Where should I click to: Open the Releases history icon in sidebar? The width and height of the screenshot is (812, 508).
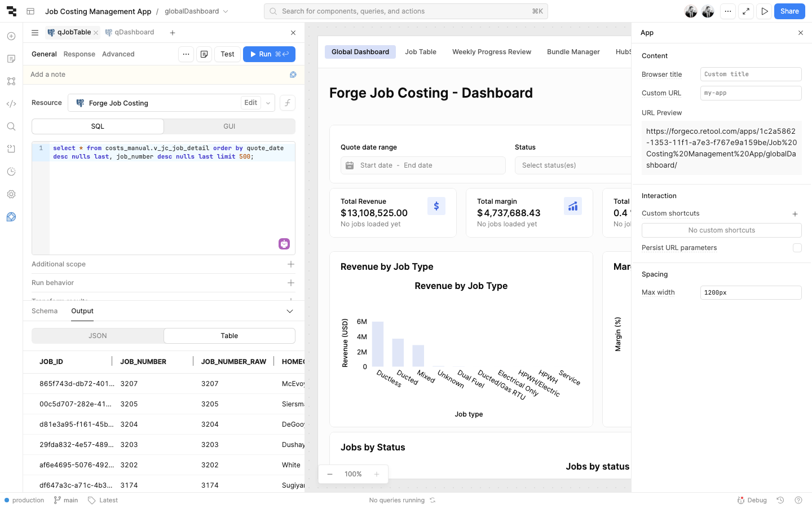(x=11, y=172)
